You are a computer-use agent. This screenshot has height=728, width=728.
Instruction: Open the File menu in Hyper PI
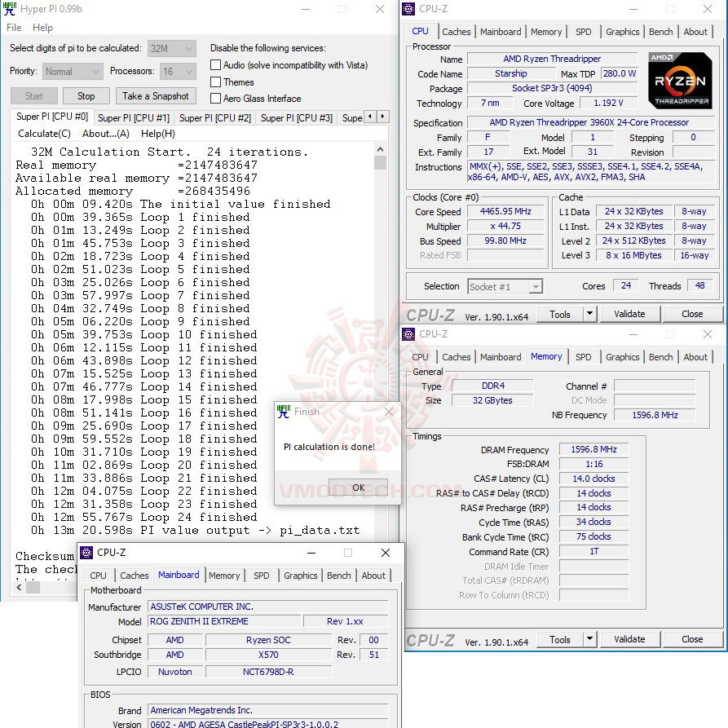pyautogui.click(x=14, y=28)
